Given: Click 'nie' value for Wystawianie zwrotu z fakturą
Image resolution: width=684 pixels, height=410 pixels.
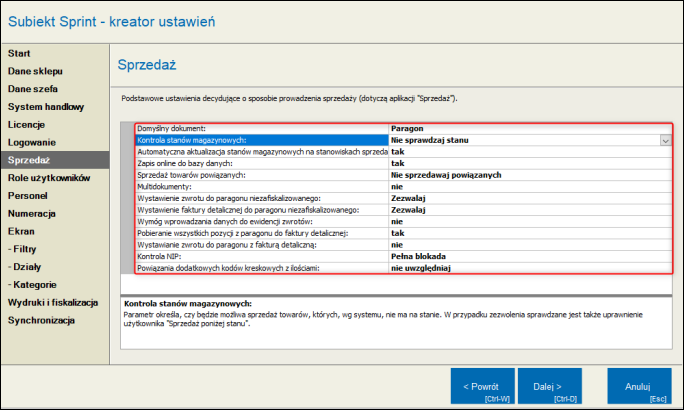Looking at the screenshot, I should 530,245.
